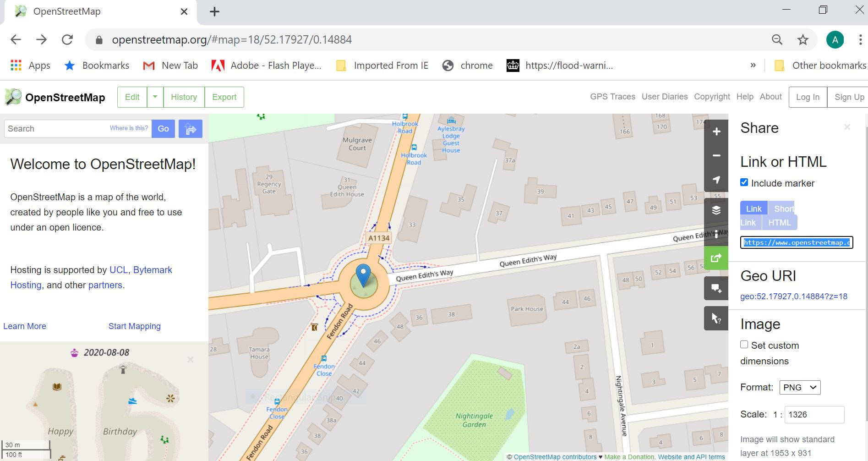Open the browser zoom magnifier icon
Screen dimensions: 868x461
click(777, 40)
